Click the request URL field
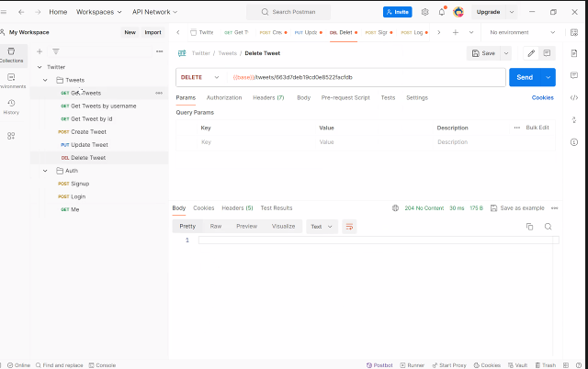This screenshot has width=588, height=369. coord(367,77)
